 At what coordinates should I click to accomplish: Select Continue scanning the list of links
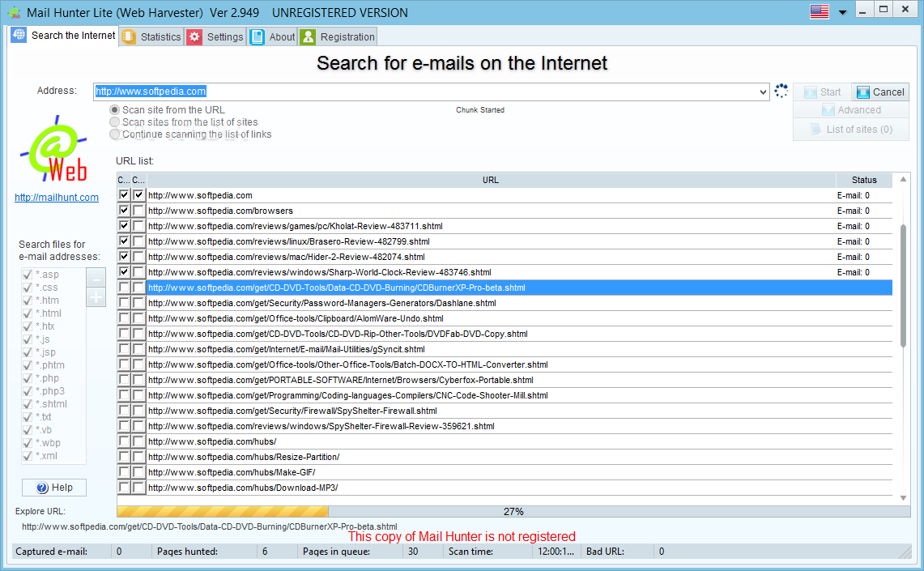(x=191, y=134)
